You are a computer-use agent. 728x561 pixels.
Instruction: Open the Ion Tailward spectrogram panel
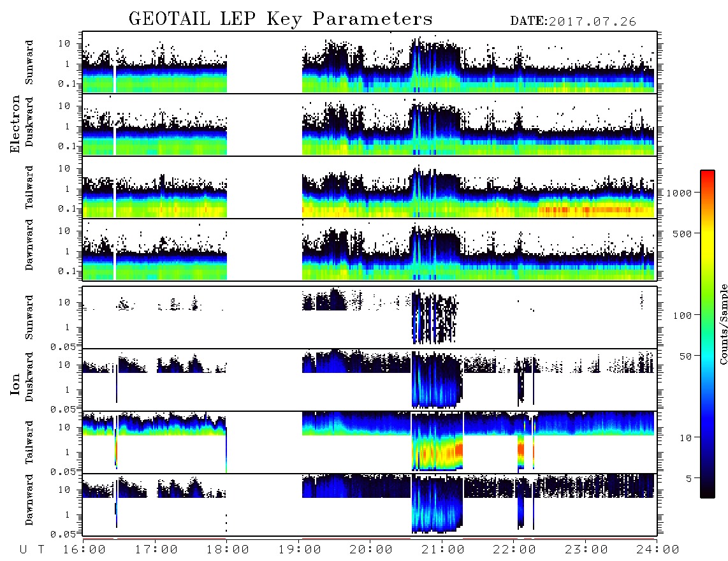click(x=370, y=442)
